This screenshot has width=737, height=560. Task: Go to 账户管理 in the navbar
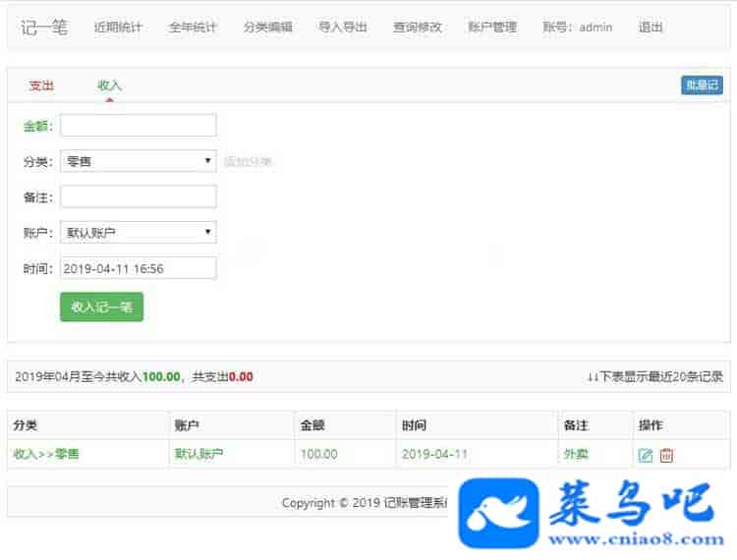click(492, 28)
